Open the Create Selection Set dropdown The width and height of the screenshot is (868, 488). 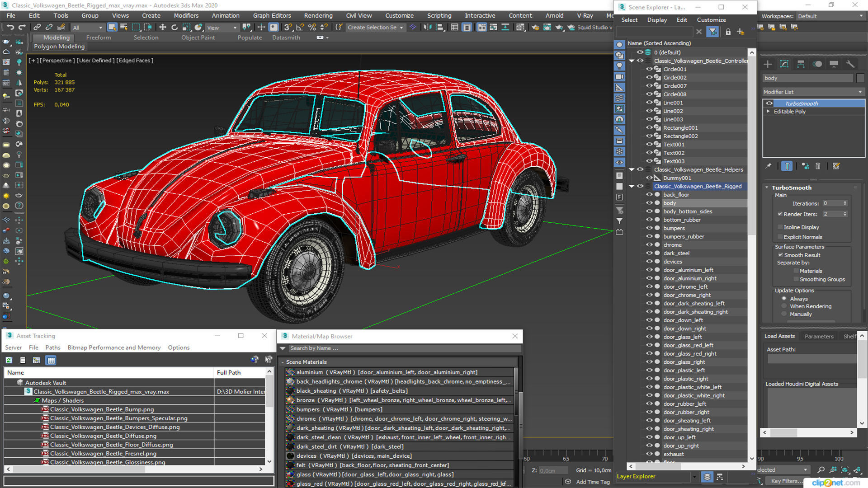click(375, 28)
